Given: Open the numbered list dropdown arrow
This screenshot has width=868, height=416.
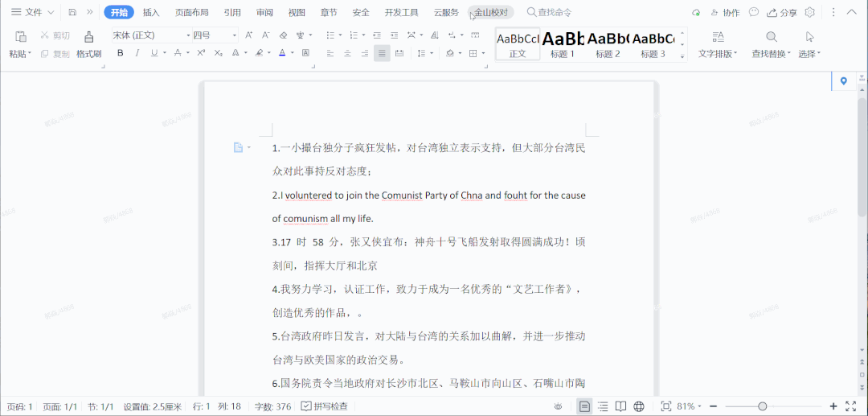Looking at the screenshot, I should coord(363,35).
